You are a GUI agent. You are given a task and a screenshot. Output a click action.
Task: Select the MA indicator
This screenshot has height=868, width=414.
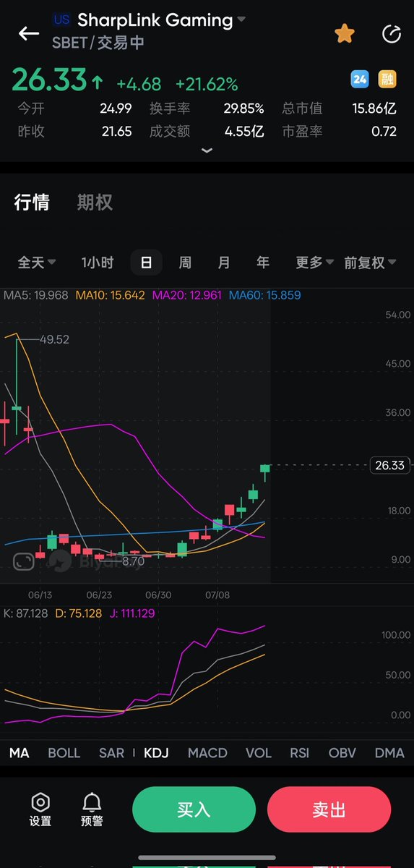tap(19, 753)
